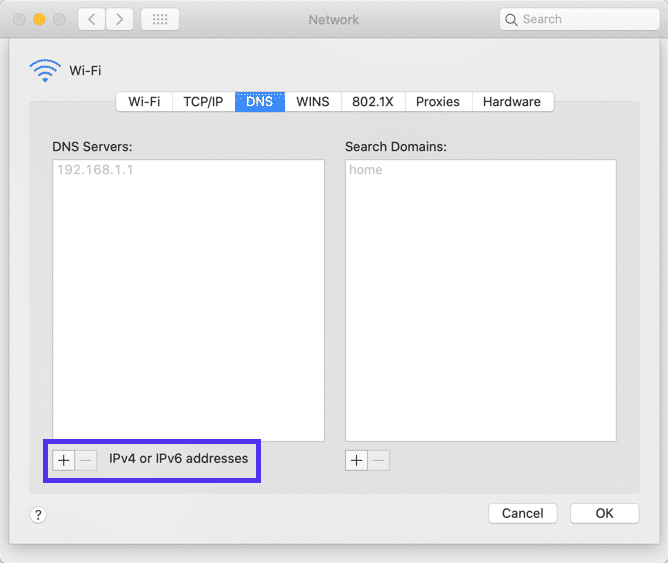Focus the Search input field
This screenshot has height=563, width=668.
[x=579, y=19]
